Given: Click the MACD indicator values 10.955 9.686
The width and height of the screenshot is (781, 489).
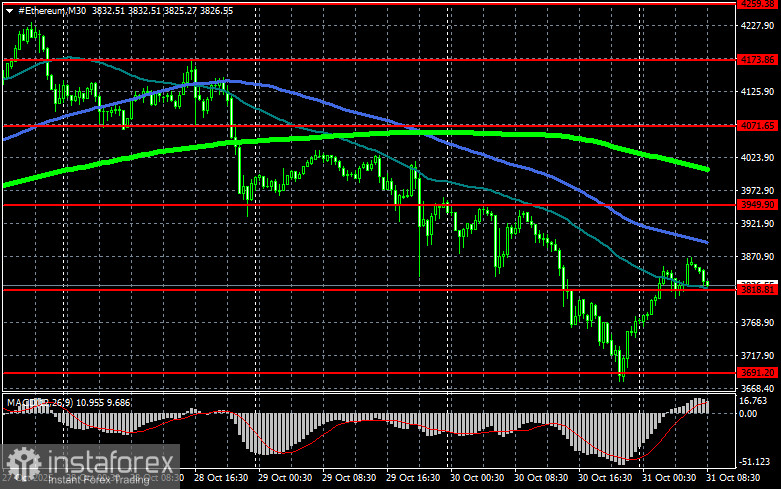Looking at the screenshot, I should tap(104, 402).
